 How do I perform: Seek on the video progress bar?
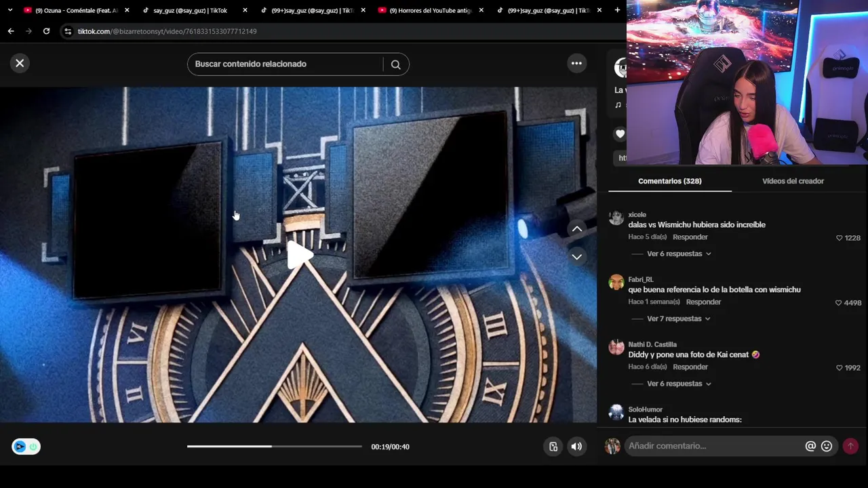pyautogui.click(x=275, y=447)
